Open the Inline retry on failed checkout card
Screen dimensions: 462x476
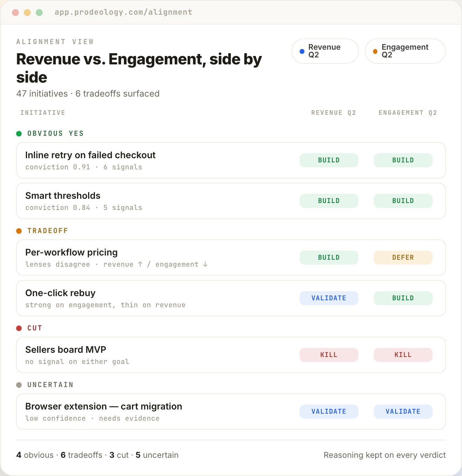[231, 160]
